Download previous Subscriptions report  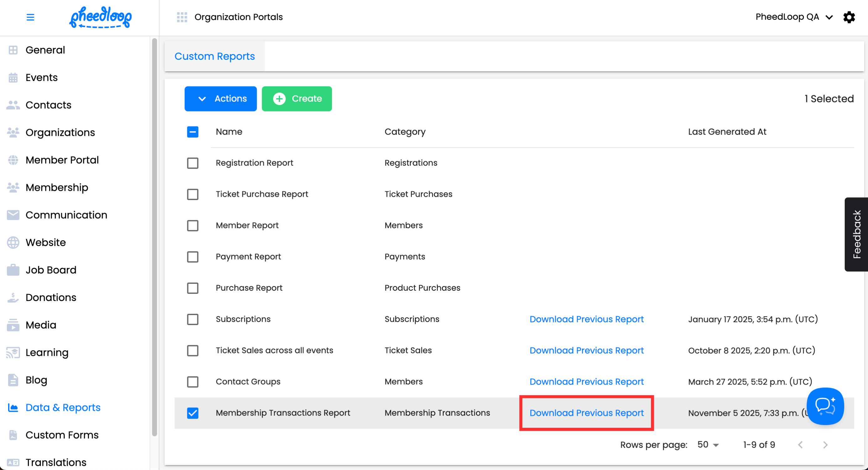point(586,319)
